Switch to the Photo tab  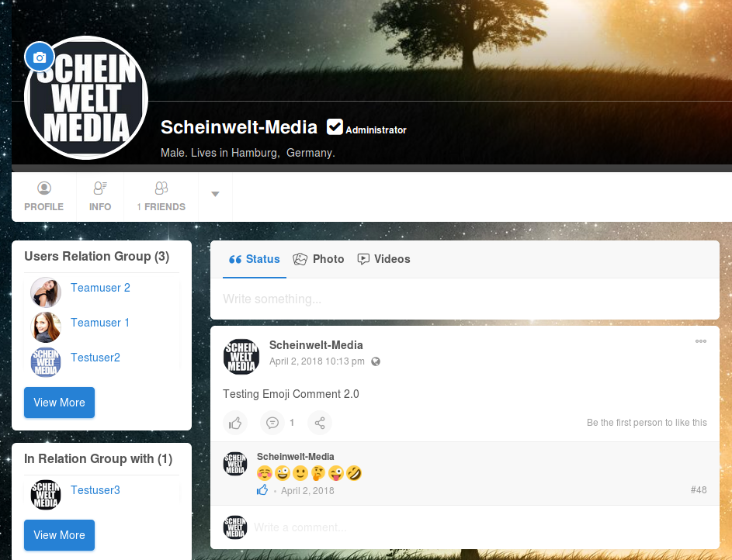point(319,259)
